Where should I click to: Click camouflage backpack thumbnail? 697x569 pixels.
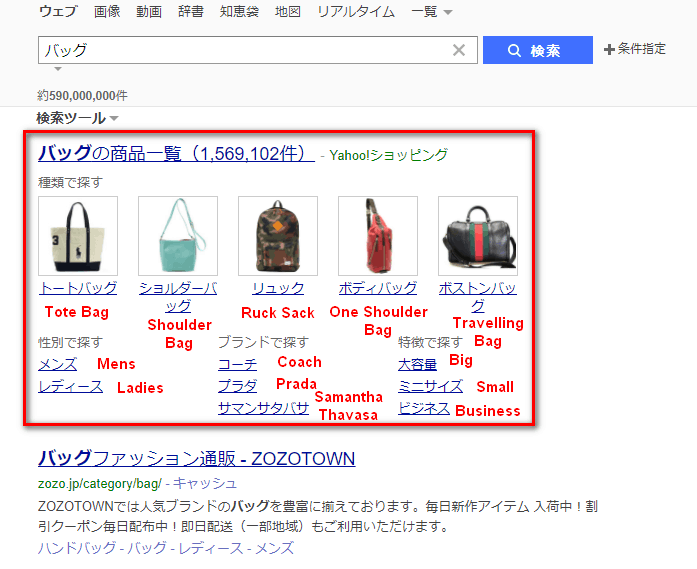[x=278, y=236]
